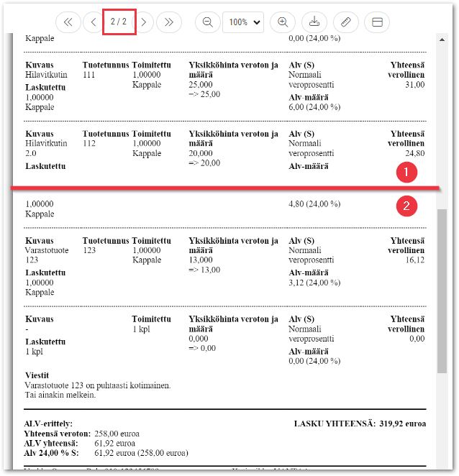The image size is (459, 476).
Task: Click the scrollbar up arrow
Action: click(x=442, y=40)
